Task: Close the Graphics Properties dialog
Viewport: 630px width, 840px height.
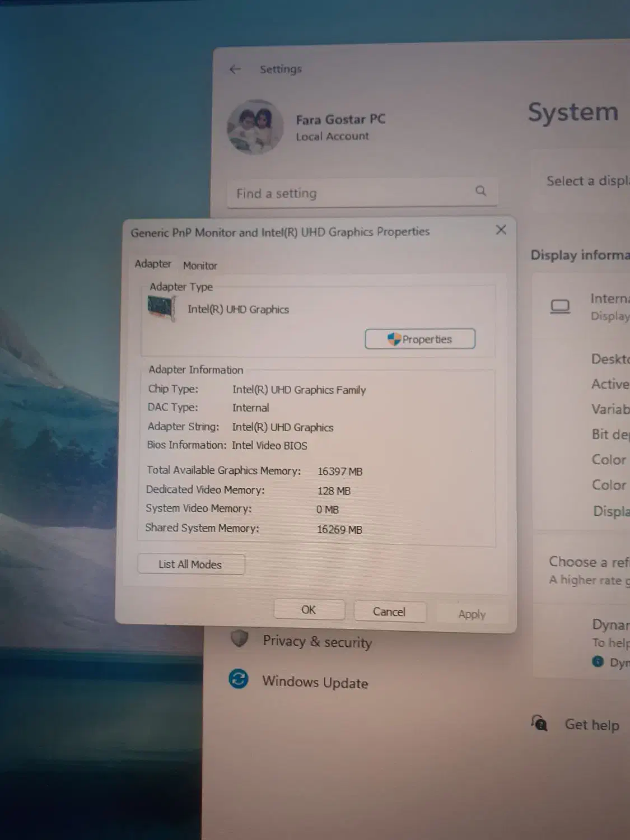Action: click(x=501, y=230)
